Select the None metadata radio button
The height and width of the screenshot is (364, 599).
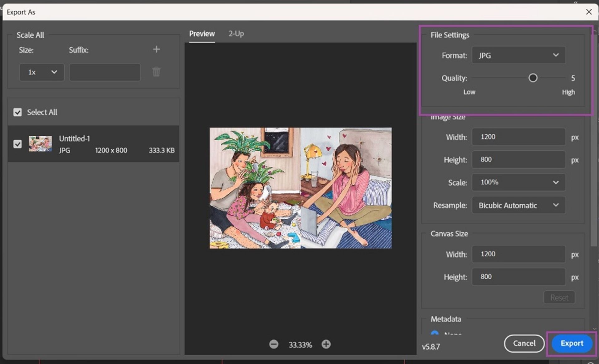click(x=435, y=333)
